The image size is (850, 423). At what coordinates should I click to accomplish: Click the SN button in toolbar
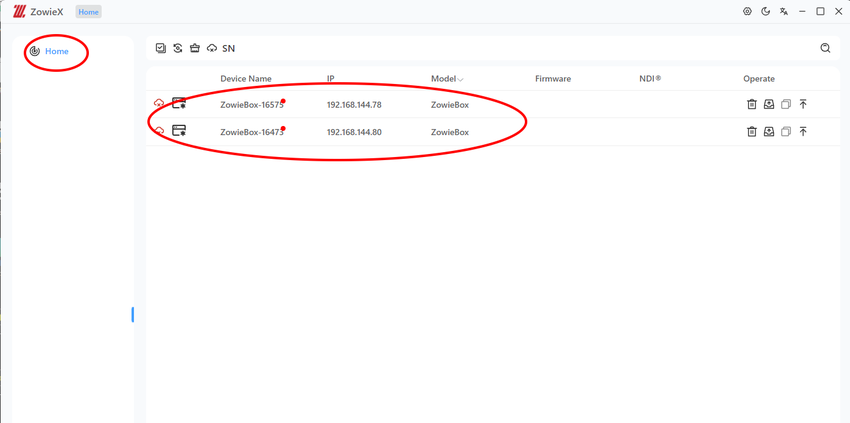[229, 48]
